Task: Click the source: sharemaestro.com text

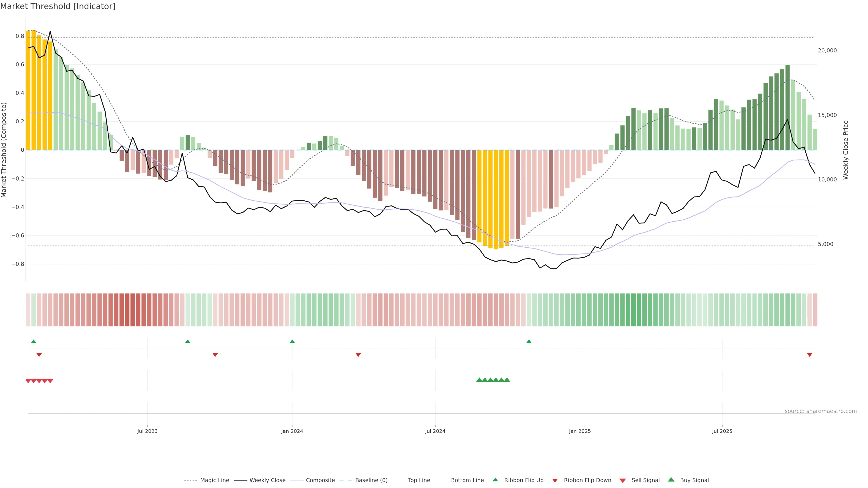Action: pyautogui.click(x=821, y=411)
